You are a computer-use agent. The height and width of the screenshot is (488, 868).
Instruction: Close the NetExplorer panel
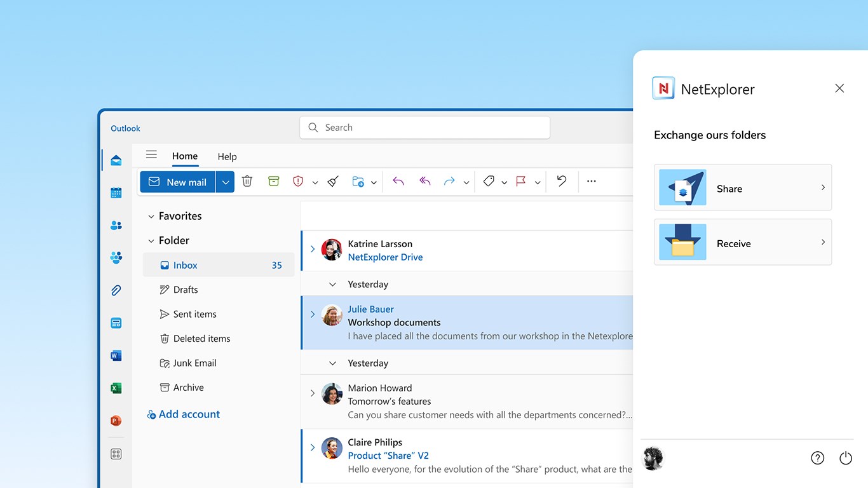839,88
